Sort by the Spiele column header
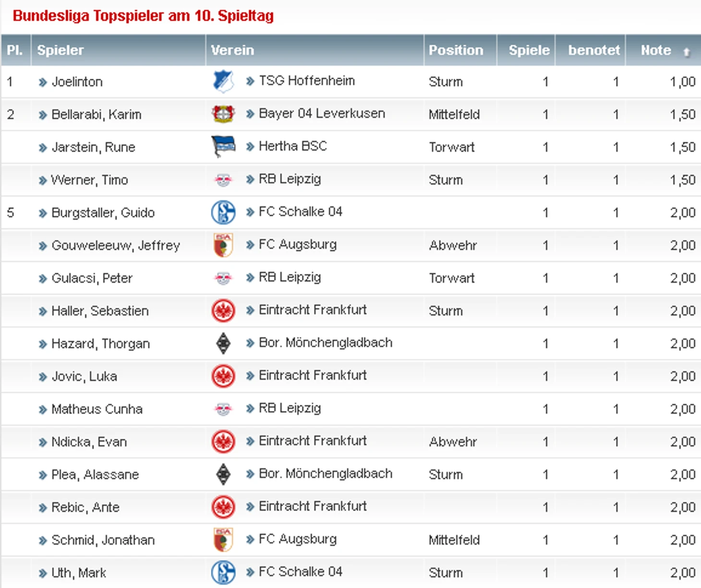This screenshot has width=701, height=588. pos(529,50)
